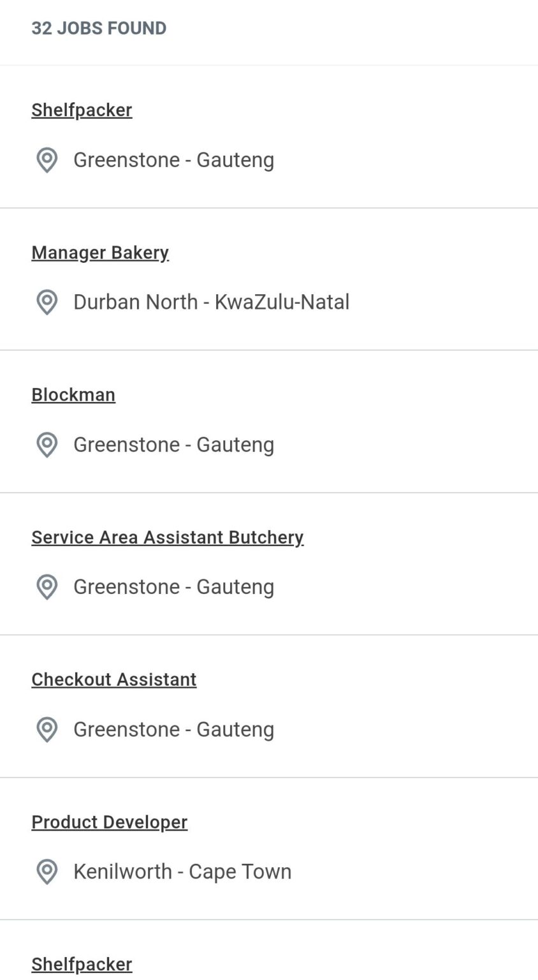Open the Manager Bakery job listing

pos(100,253)
